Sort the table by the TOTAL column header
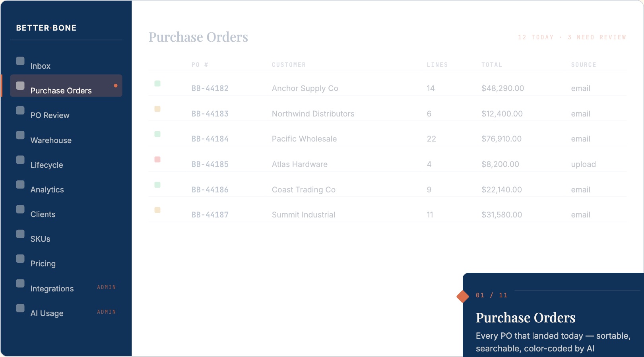The width and height of the screenshot is (644, 357). [492, 64]
